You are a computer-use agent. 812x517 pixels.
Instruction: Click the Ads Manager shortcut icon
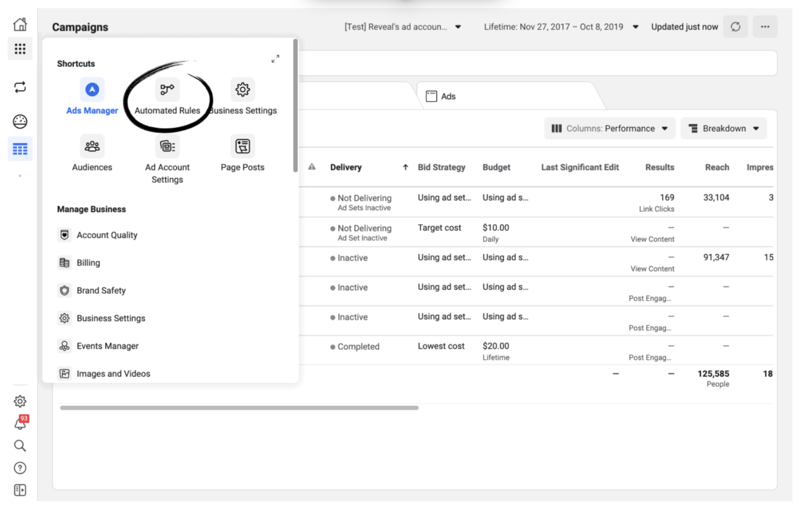click(92, 89)
